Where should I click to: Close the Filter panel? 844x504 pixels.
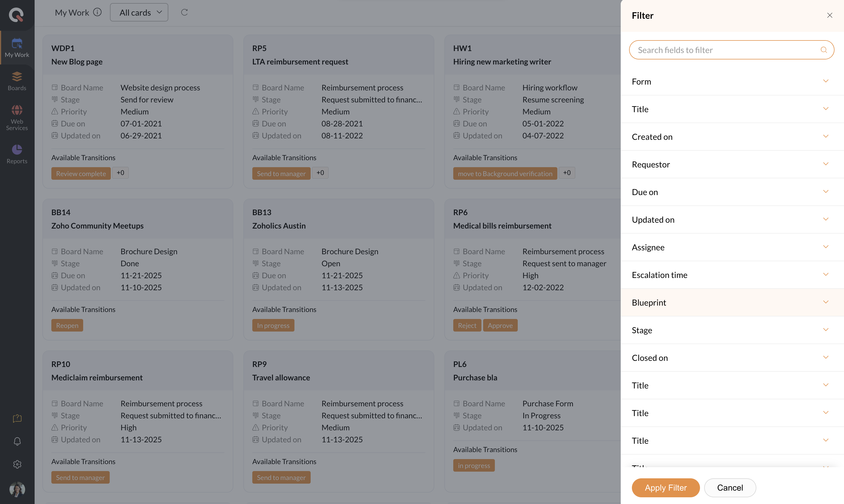(829, 15)
